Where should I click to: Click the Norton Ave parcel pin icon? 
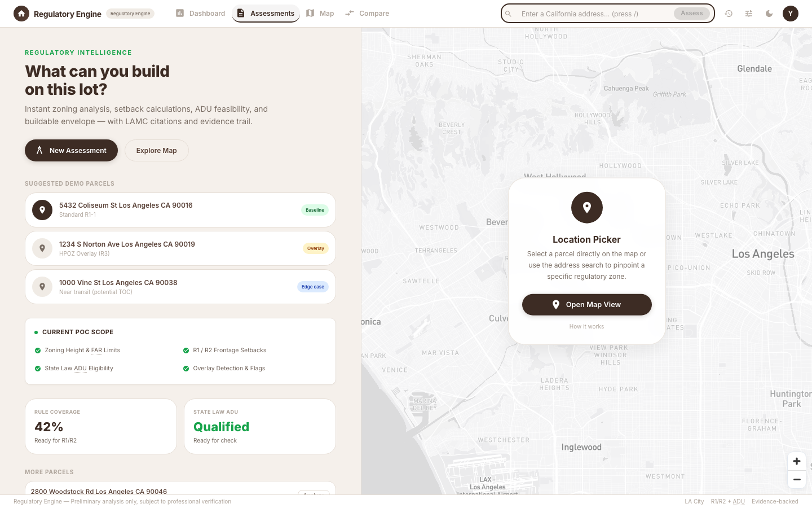[x=42, y=248]
